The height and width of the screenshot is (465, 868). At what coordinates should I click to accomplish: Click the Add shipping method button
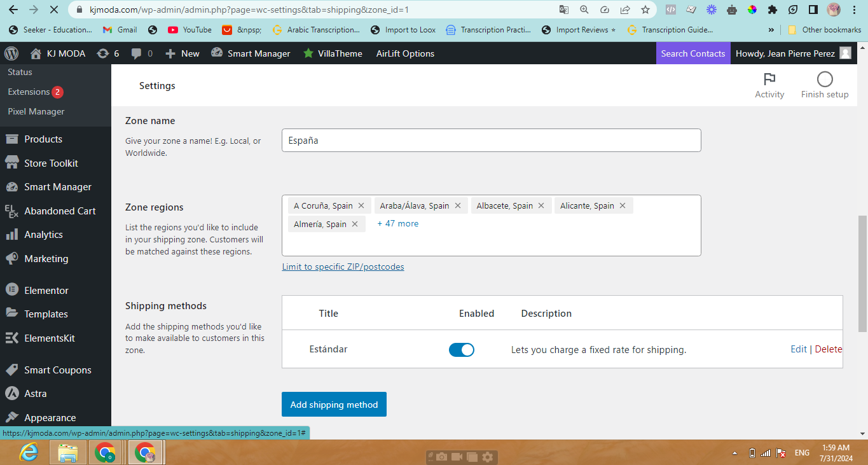pyautogui.click(x=334, y=405)
